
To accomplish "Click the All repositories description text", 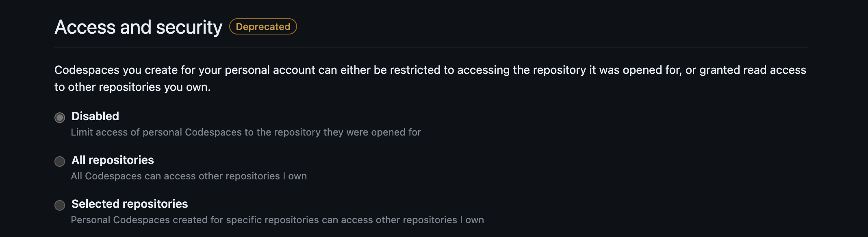I will pyautogui.click(x=189, y=176).
